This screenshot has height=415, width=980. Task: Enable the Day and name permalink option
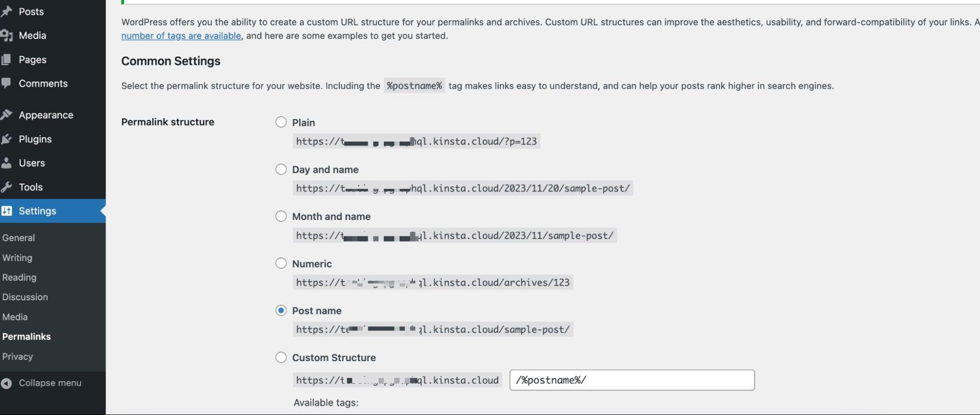point(280,169)
